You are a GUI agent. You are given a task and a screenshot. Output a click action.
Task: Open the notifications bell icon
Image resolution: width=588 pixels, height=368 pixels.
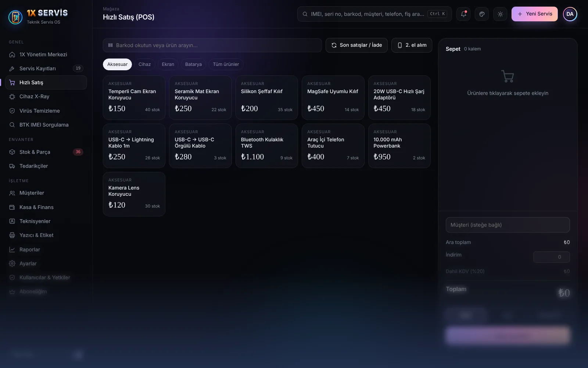pyautogui.click(x=463, y=14)
